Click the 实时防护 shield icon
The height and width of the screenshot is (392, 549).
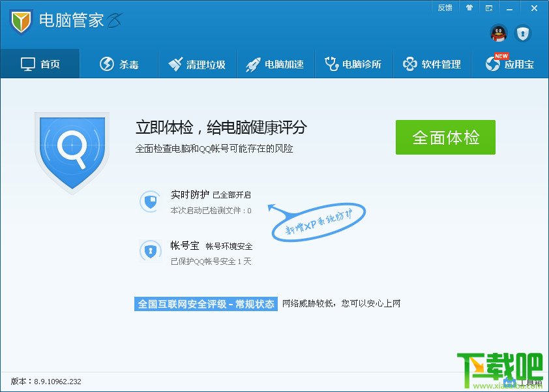click(x=150, y=202)
